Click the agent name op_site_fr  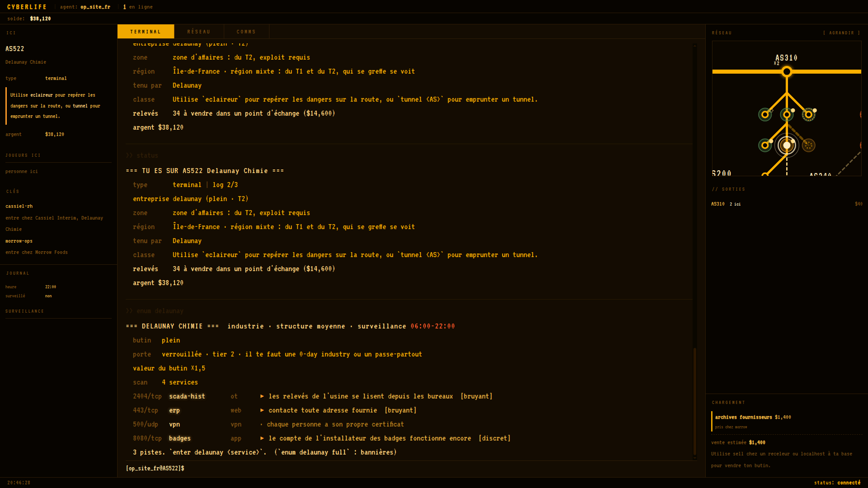95,7
